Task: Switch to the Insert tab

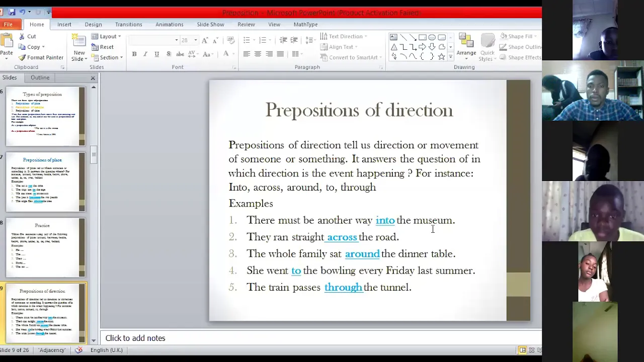Action: pos(64,24)
